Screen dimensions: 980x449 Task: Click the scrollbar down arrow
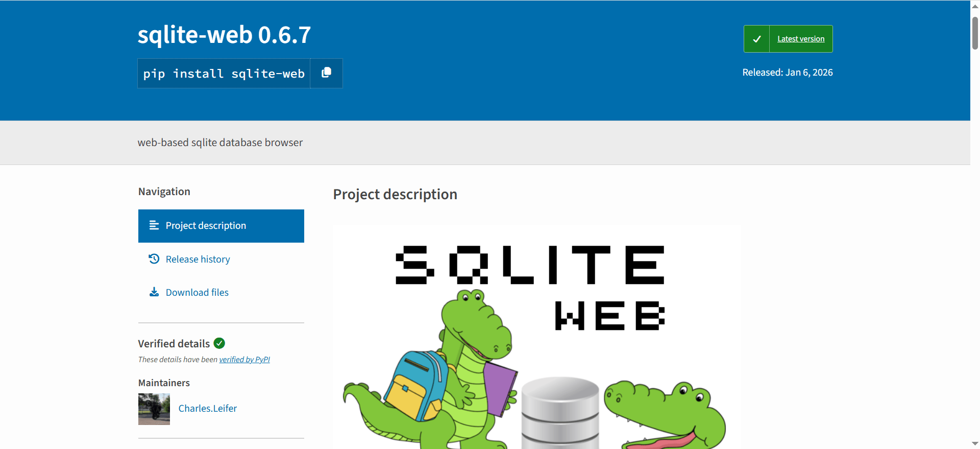(975, 444)
